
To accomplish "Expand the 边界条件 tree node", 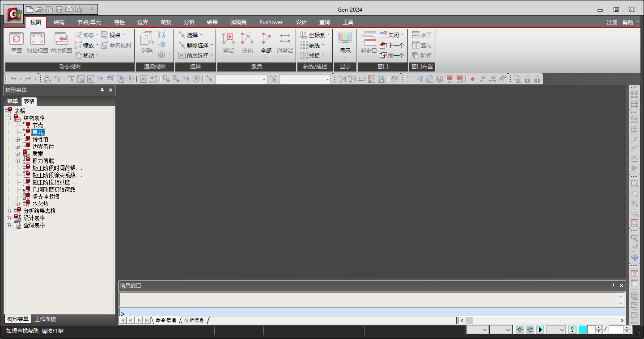I will pos(18,147).
